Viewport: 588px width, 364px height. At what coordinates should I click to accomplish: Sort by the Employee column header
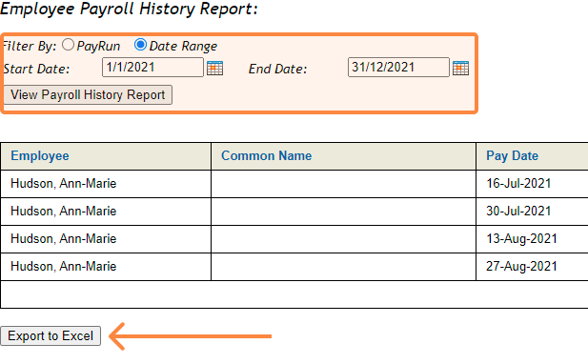40,156
